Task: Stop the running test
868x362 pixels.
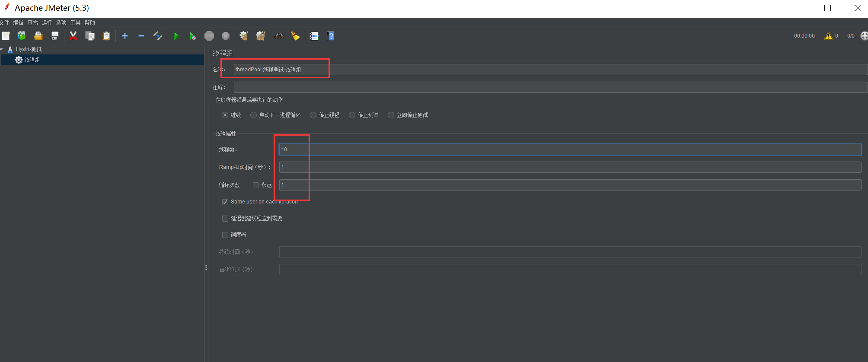Action: [x=209, y=36]
